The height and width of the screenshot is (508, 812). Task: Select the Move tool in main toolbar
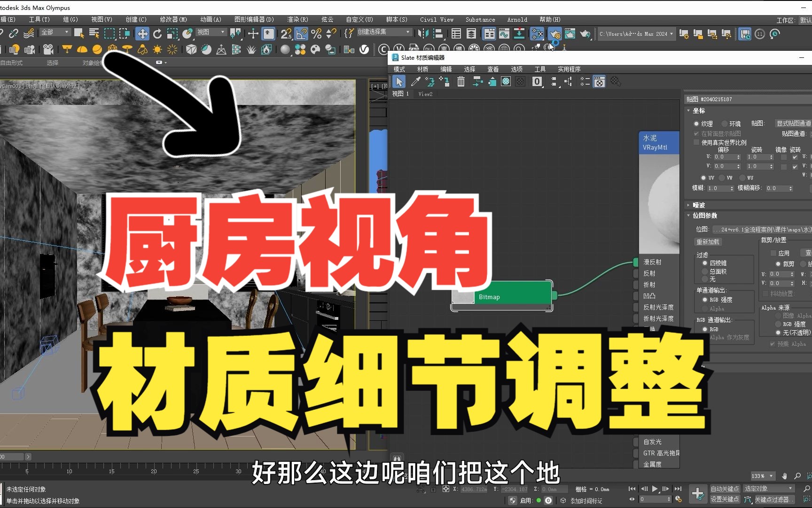[142, 33]
